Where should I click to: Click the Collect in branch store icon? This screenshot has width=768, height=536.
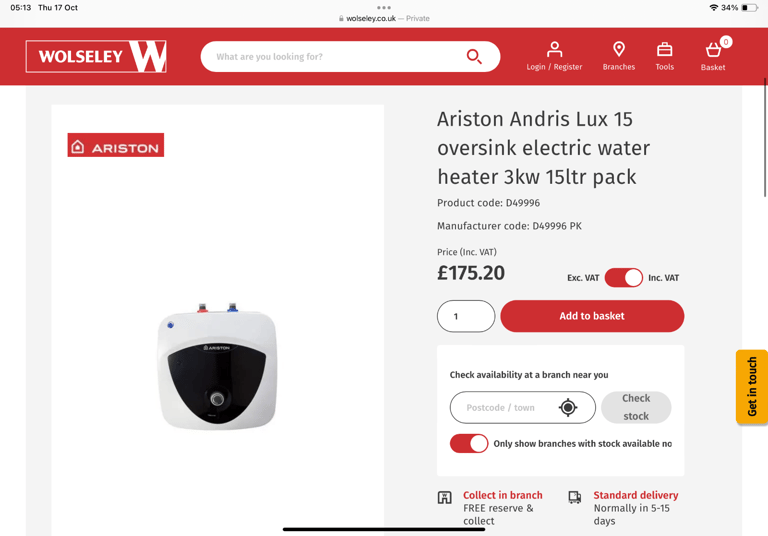[444, 498]
